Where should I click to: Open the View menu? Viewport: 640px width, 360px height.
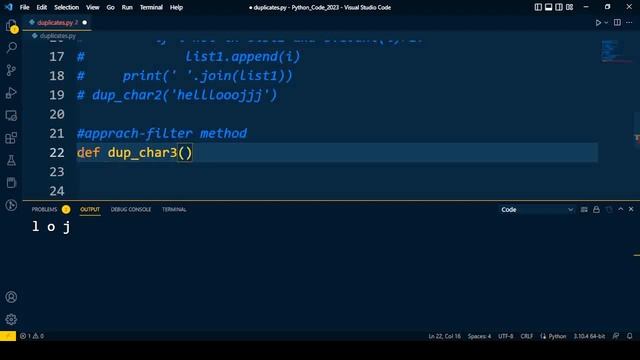click(93, 7)
